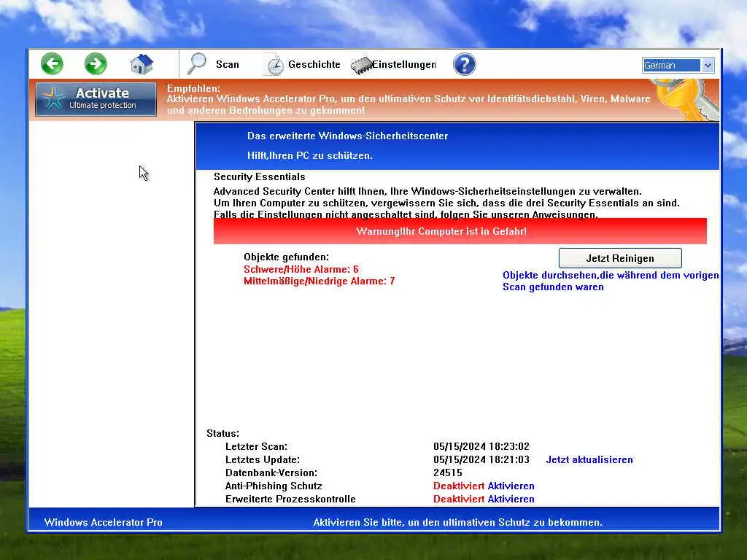Open the Scan tab label
This screenshot has height=560, width=747.
(228, 64)
